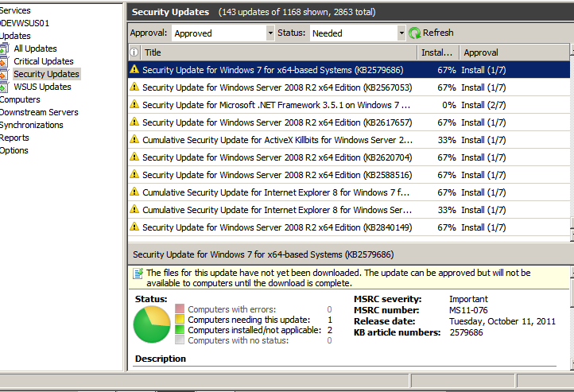The width and height of the screenshot is (574, 392).
Task: Click the Refresh button label
Action: tap(438, 33)
